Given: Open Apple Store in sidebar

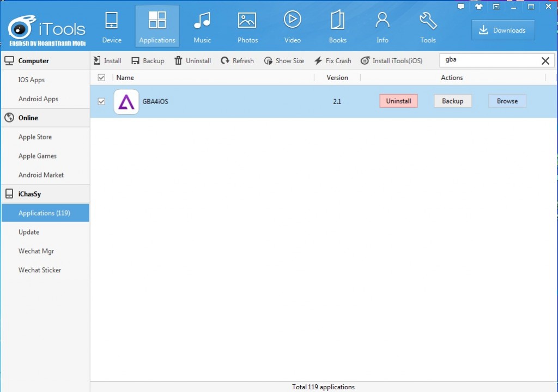Looking at the screenshot, I should (35, 137).
